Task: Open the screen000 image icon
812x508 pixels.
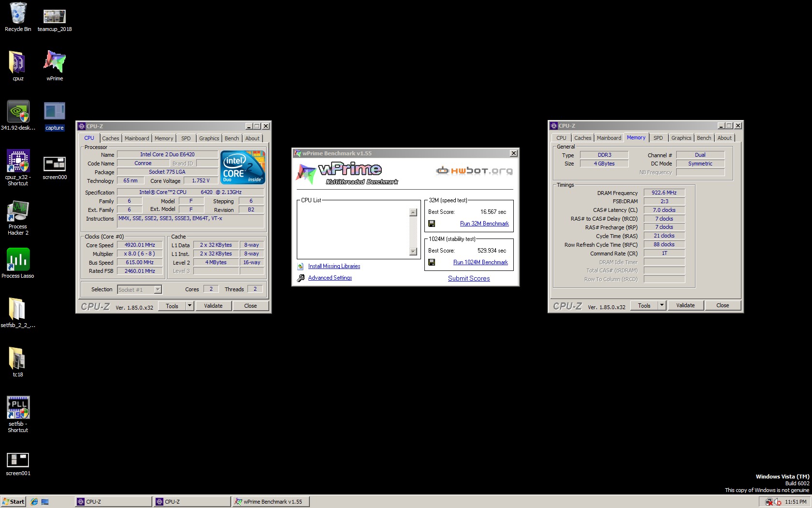Action: pyautogui.click(x=55, y=164)
